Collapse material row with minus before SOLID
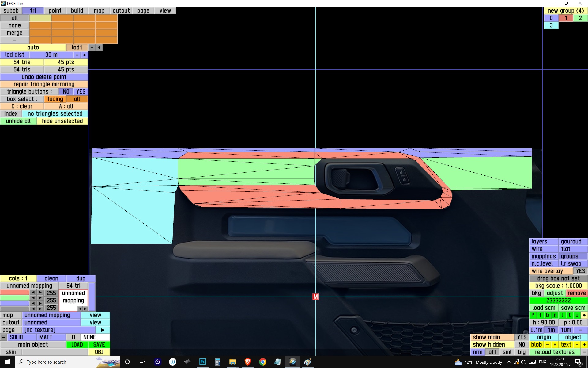Image resolution: width=588 pixels, height=368 pixels. (x=3, y=337)
